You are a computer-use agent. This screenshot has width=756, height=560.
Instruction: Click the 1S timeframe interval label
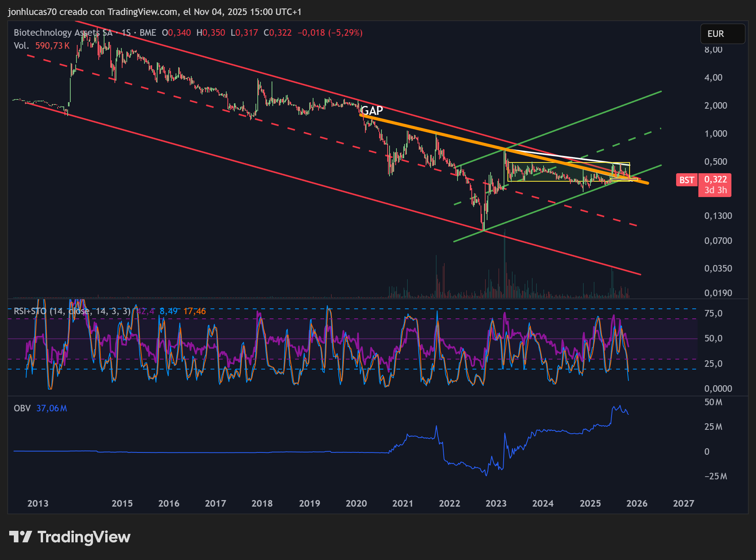coord(126,33)
